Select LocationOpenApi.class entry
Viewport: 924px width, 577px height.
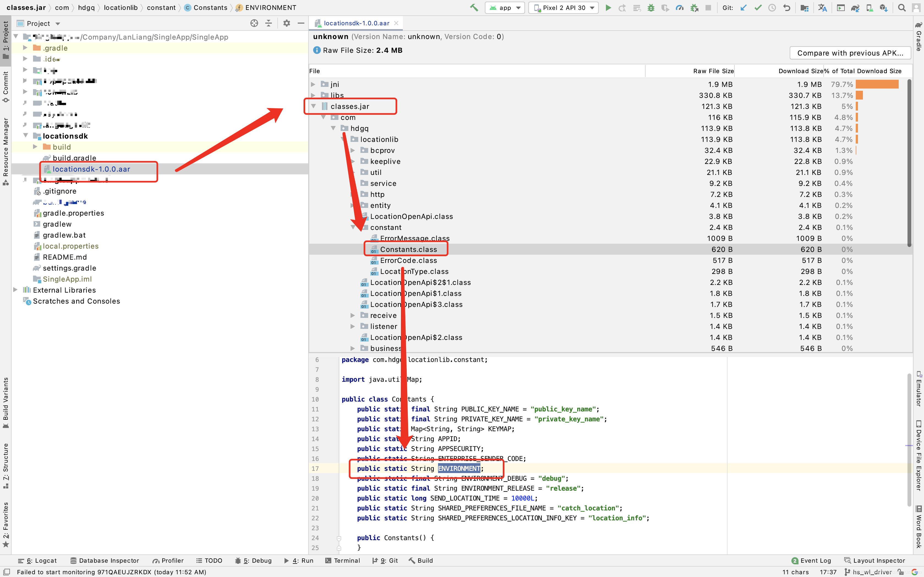click(x=412, y=216)
